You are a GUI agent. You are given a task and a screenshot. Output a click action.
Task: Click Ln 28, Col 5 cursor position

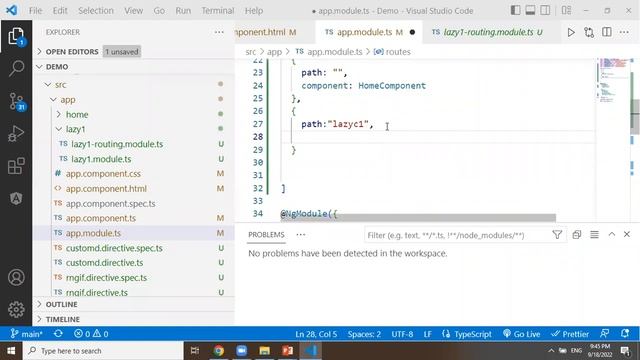[x=316, y=334]
